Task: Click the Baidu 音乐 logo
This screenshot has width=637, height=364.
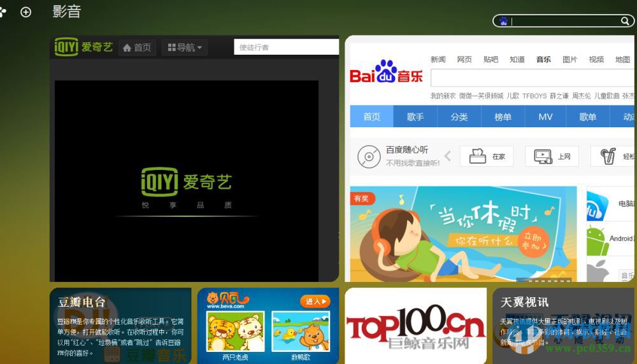Action: (386, 73)
